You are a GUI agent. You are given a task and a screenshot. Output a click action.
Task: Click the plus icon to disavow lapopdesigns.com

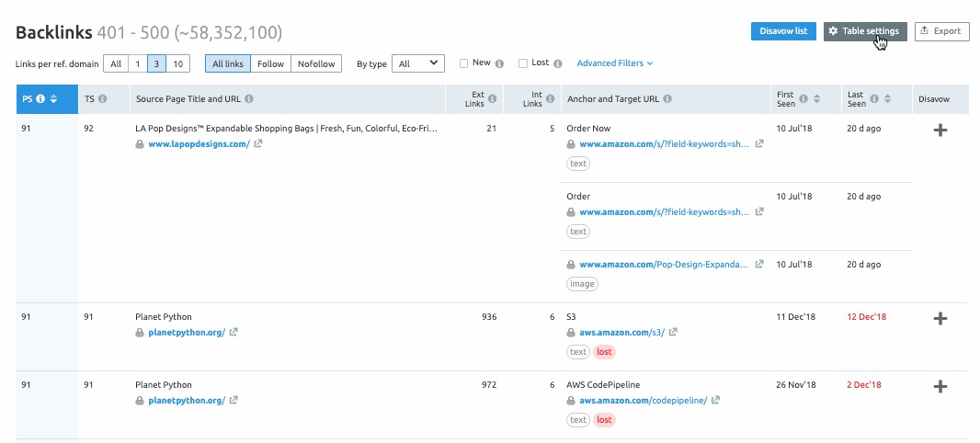pos(940,131)
